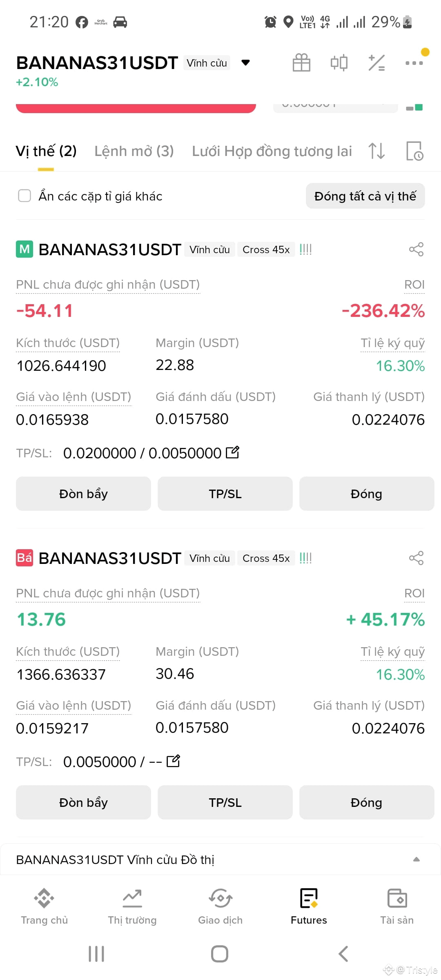Viewport: 441px width, 980px height.
Task: Edit TP/SL 0.0200000 / 0.0050000 pencil icon
Action: pos(232,452)
